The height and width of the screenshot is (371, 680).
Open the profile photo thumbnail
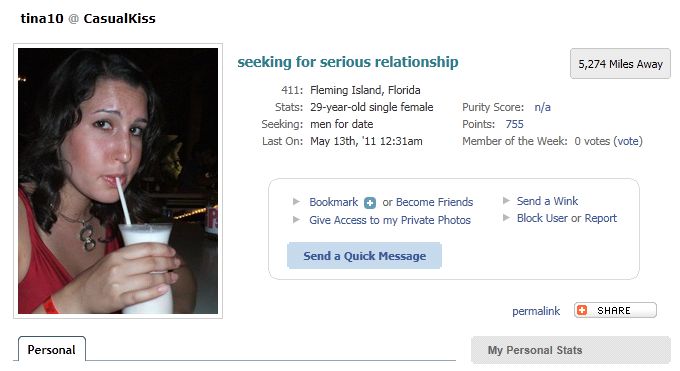pos(118,181)
